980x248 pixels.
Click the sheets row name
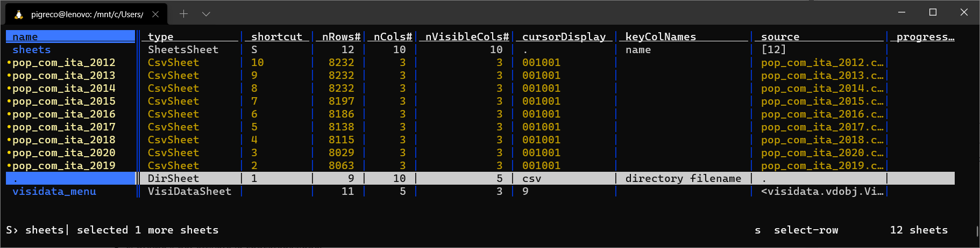click(32, 50)
